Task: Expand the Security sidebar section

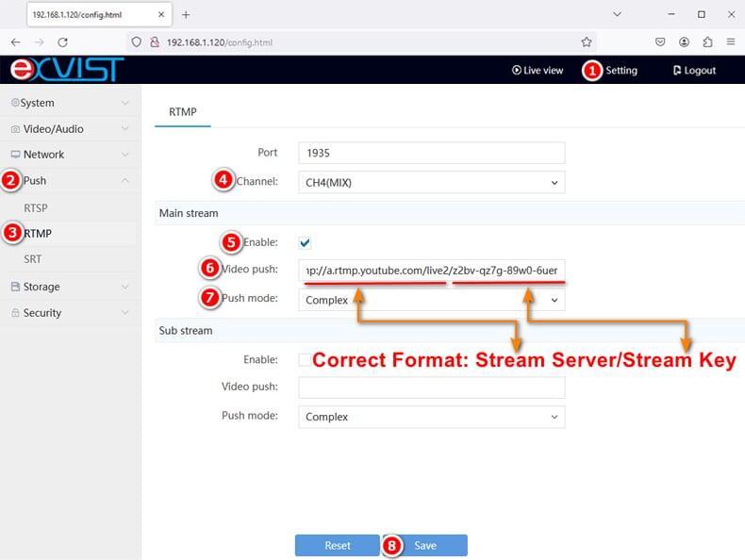Action: coord(71,313)
